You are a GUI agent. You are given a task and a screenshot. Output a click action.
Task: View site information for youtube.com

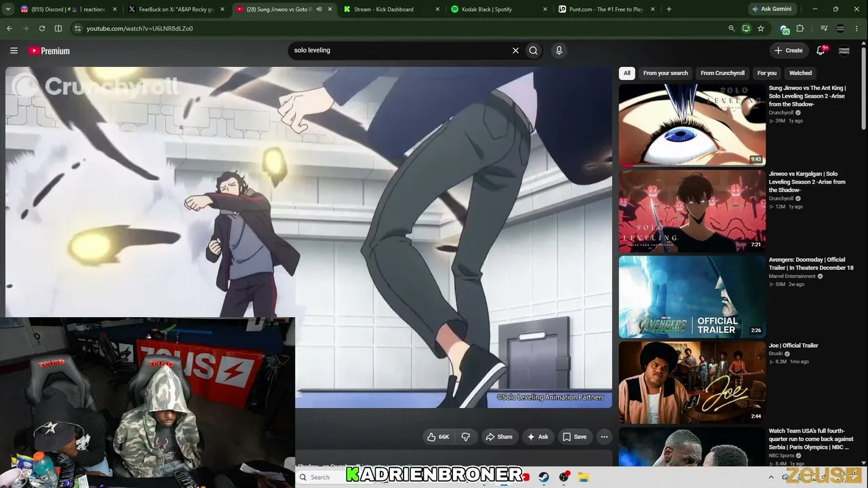tap(77, 28)
